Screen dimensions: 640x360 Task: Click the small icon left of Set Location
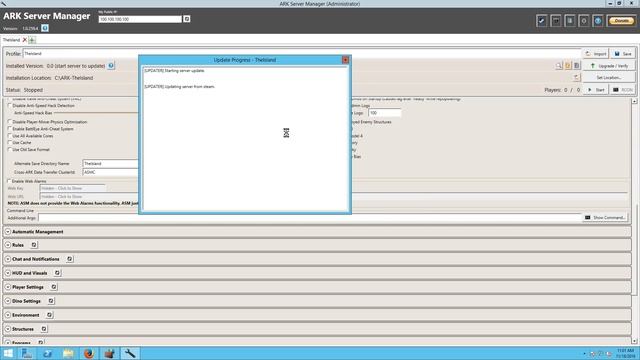pyautogui.click(x=576, y=77)
